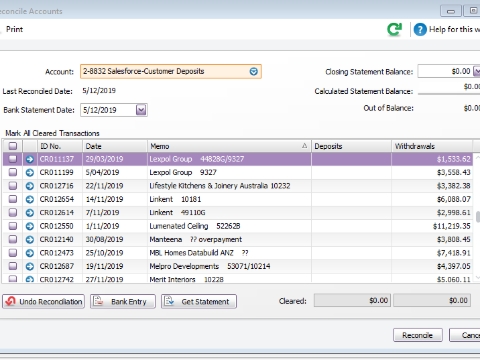Click the Account field text
480x360 pixels.
tap(143, 71)
